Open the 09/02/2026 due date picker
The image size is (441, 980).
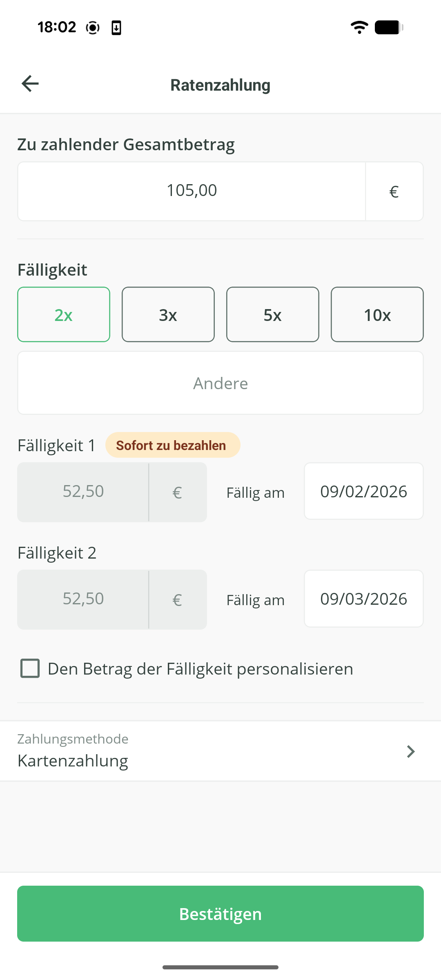(x=363, y=491)
